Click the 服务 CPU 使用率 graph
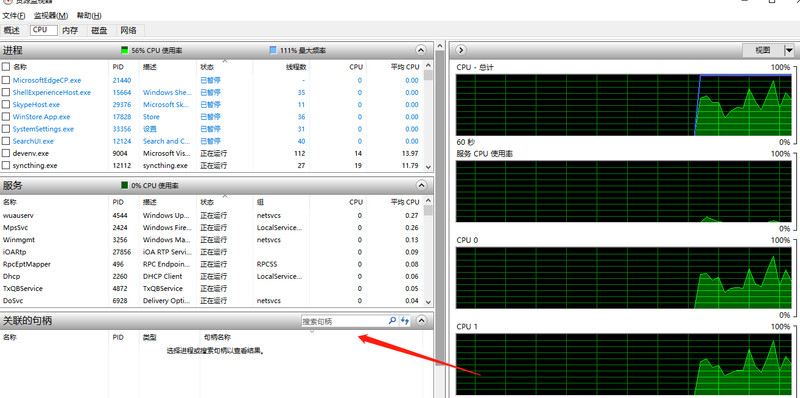 click(x=623, y=191)
